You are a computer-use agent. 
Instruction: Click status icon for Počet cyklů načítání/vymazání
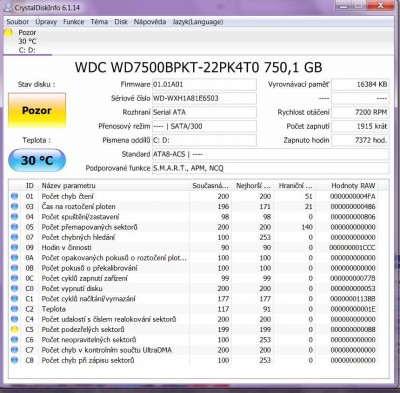point(14,299)
